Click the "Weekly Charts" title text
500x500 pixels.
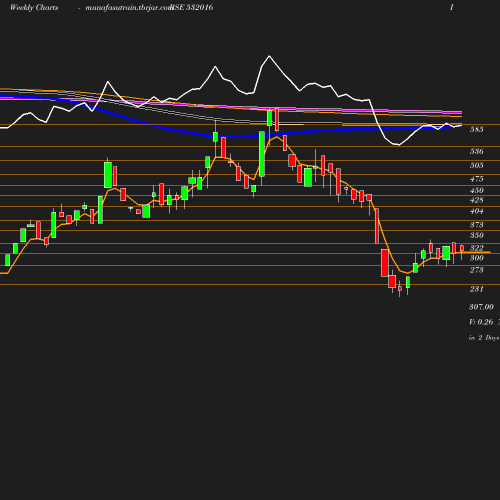34,8
